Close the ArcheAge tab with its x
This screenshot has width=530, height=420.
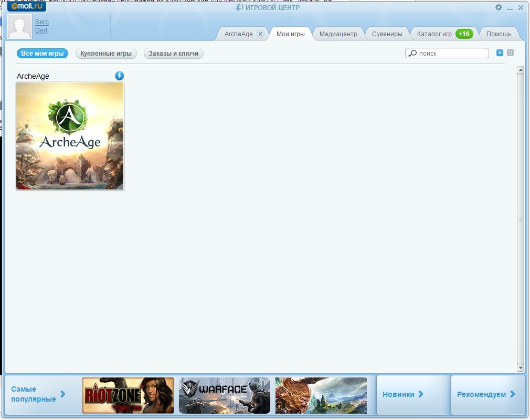pos(260,34)
